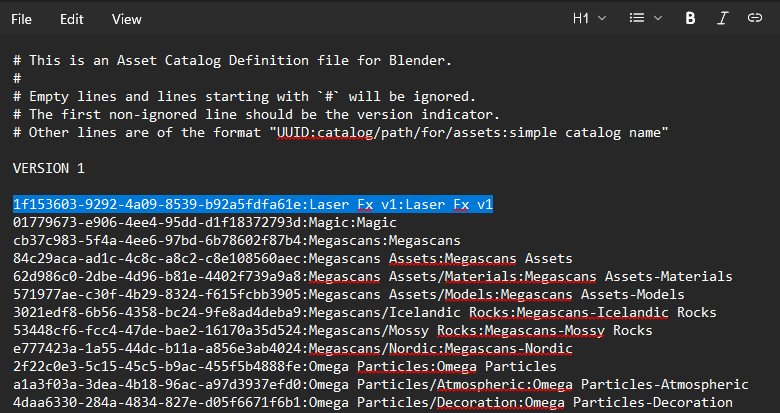This screenshot has height=413, width=780.
Task: Place cursor in the Magic:Magic line
Action: pos(205,222)
